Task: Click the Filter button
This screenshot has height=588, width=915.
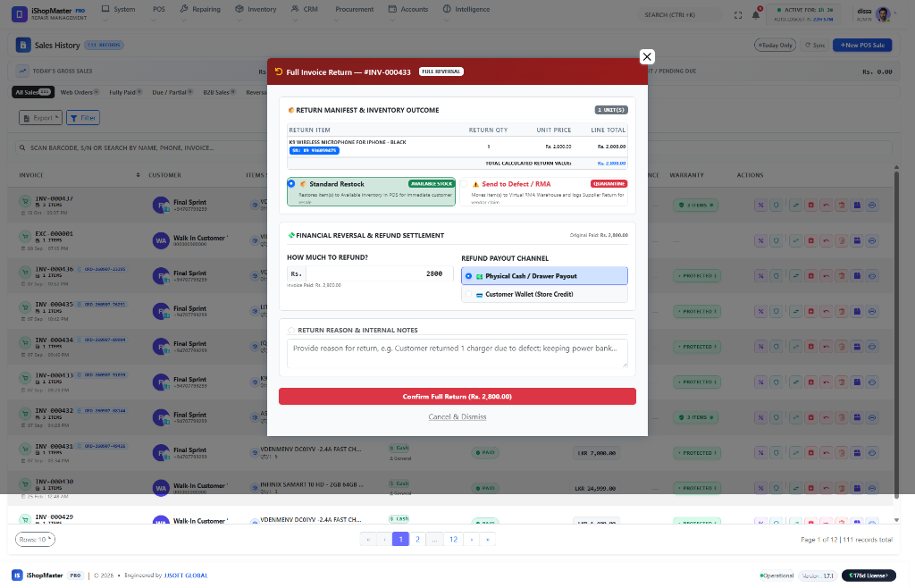Action: (83, 118)
